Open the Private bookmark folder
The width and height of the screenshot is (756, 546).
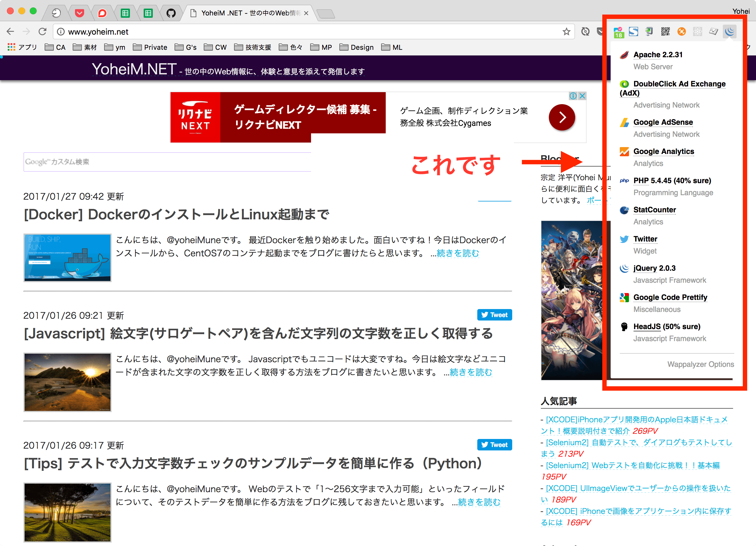(x=150, y=47)
